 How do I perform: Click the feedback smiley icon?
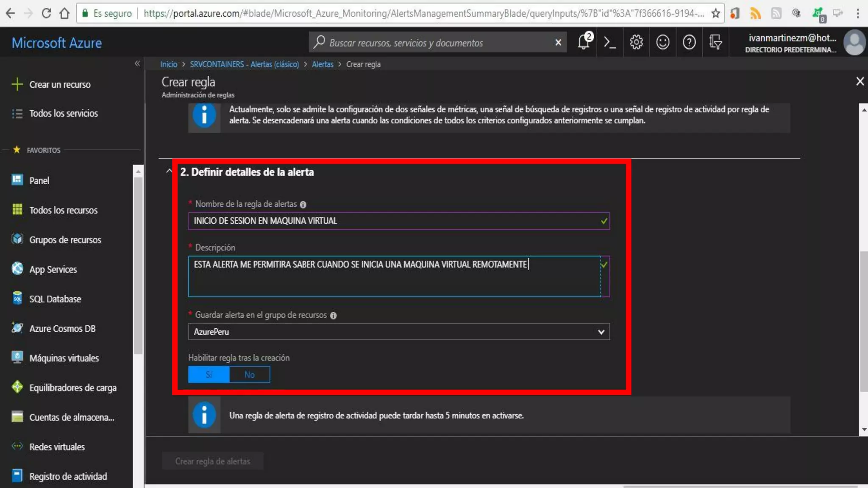click(662, 42)
